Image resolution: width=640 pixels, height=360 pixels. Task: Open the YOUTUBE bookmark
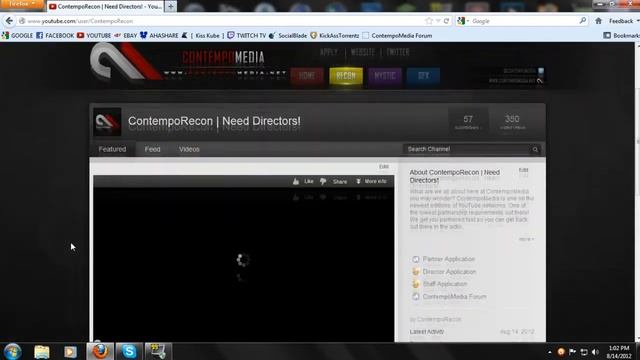tap(94, 36)
